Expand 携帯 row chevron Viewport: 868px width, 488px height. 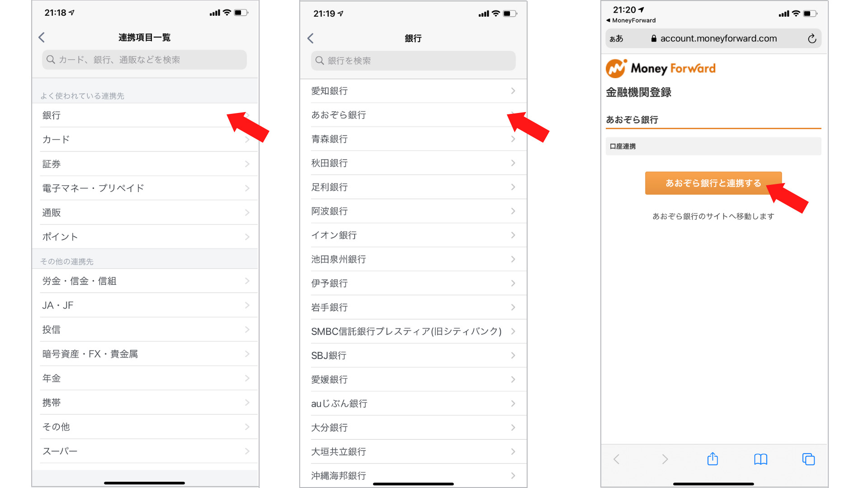[x=247, y=403]
